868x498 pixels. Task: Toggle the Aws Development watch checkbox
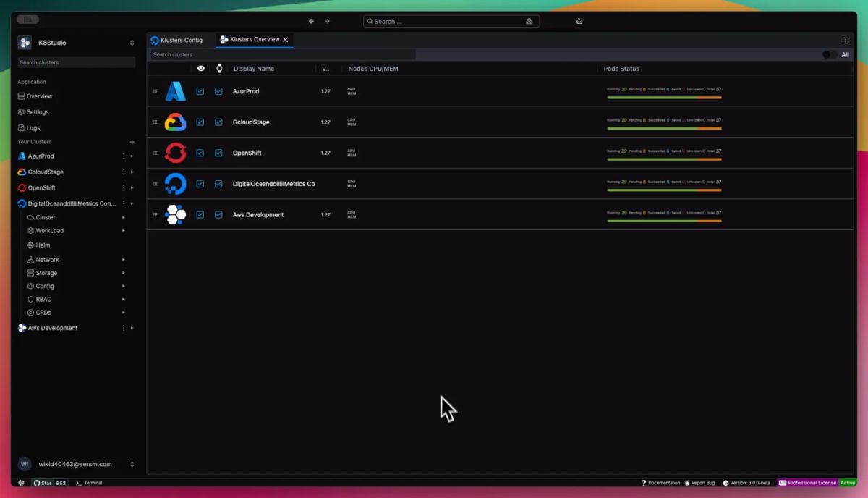218,215
